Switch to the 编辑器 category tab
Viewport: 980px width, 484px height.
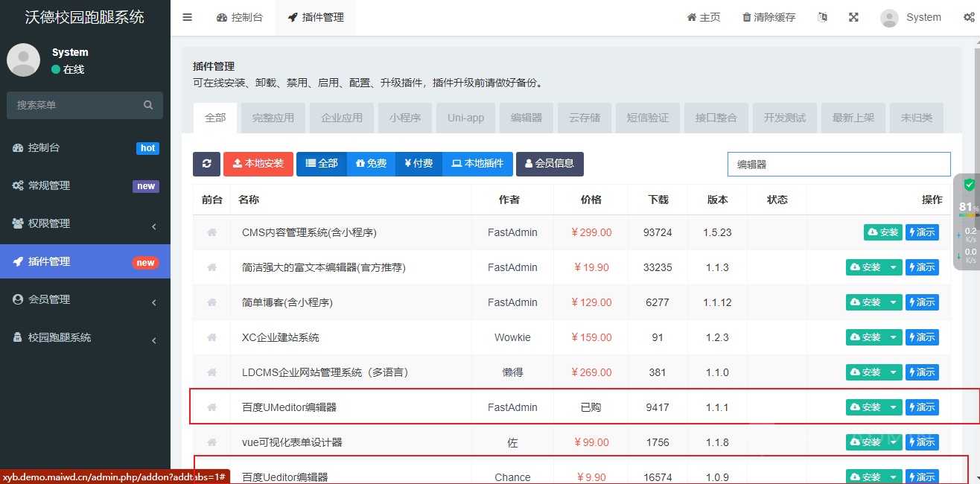[526, 118]
